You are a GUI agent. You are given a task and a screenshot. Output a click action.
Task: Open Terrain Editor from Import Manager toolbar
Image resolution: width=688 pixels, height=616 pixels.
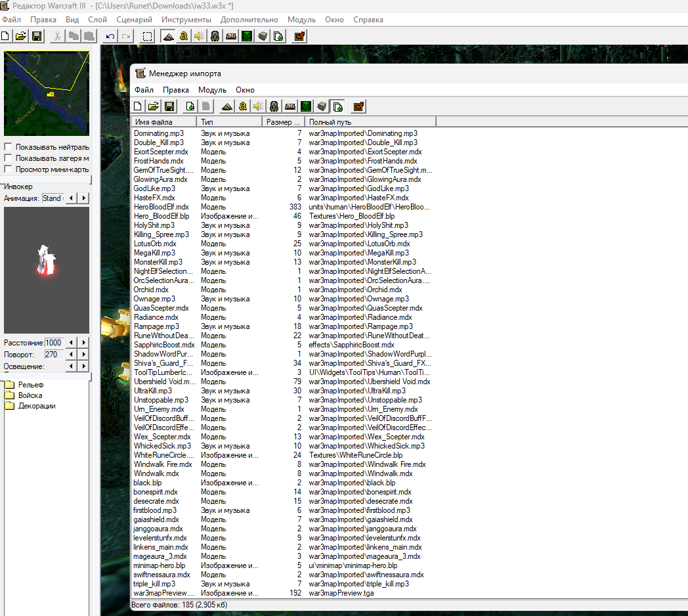[x=227, y=106]
